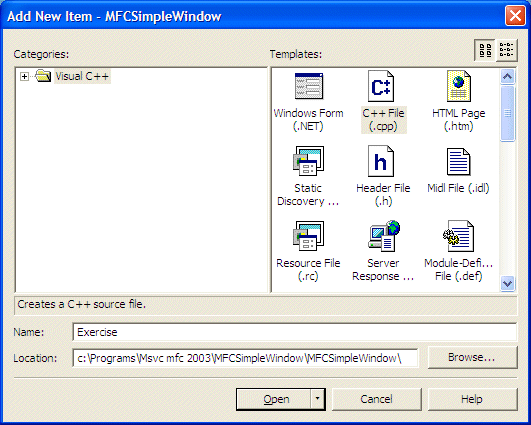The width and height of the screenshot is (531, 425).
Task: Click the 'Resource File (.rc)' label text
Action: [308, 270]
